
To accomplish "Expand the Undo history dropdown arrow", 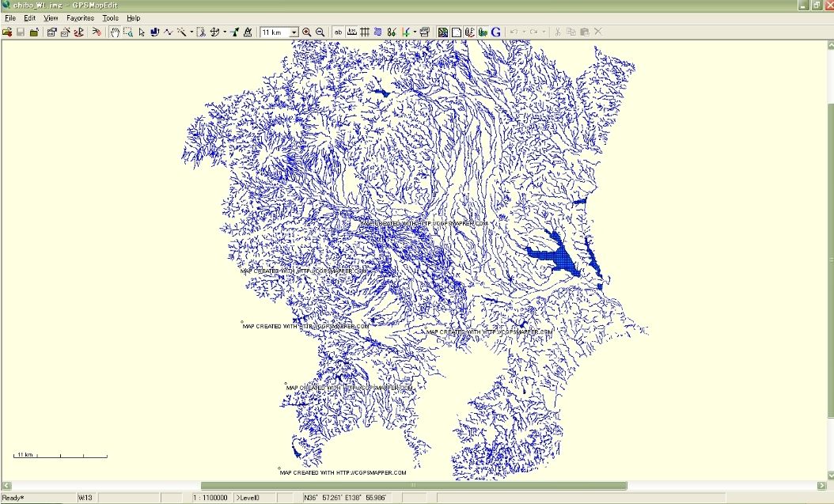I will click(x=524, y=32).
